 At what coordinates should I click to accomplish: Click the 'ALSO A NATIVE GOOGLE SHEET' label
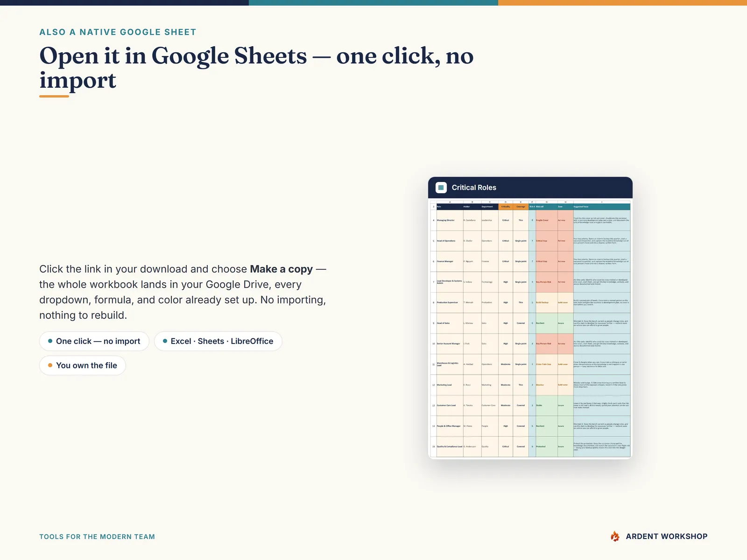pyautogui.click(x=118, y=32)
